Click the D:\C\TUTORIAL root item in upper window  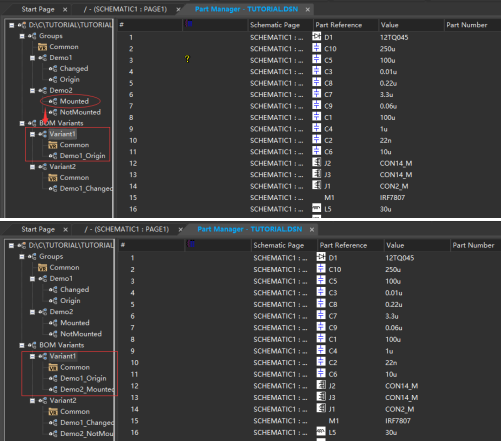[70, 25]
